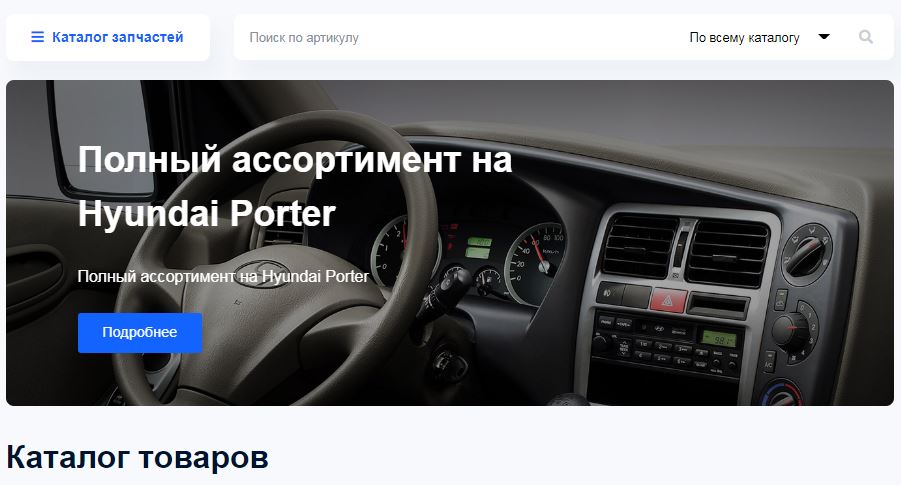This screenshot has width=901, height=485.
Task: Open the Каталог запчастей menu
Action: pos(108,37)
